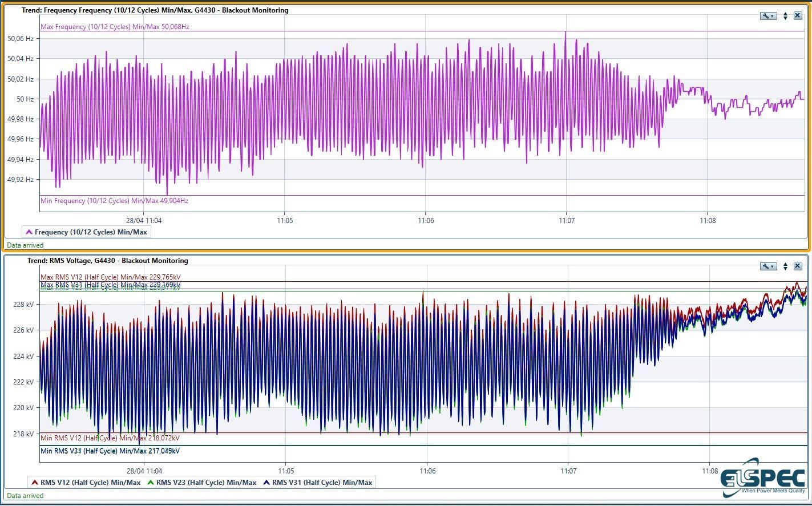Screen dimensions: 812x506
Task: Click the Max Frequency 50,068Hz marker label
Action: [x=115, y=27]
